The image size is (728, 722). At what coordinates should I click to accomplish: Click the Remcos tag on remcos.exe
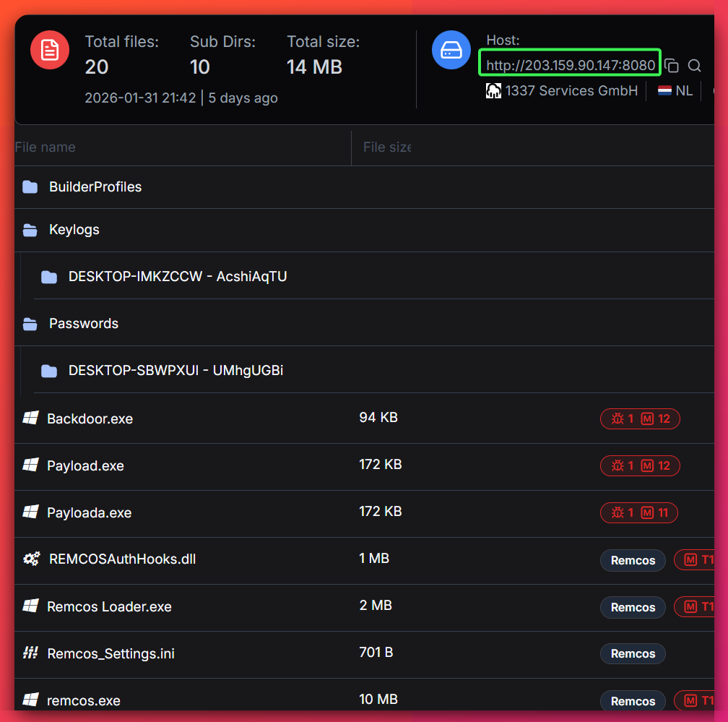[633, 700]
